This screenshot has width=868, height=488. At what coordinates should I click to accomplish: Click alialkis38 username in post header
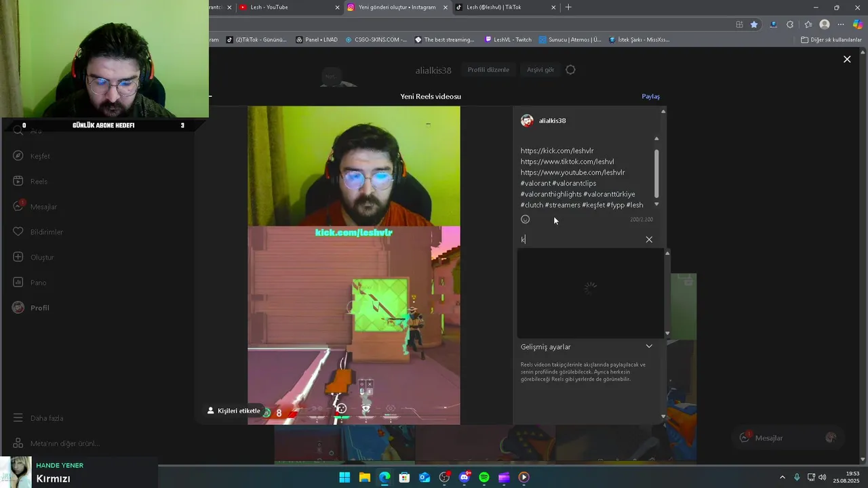552,121
